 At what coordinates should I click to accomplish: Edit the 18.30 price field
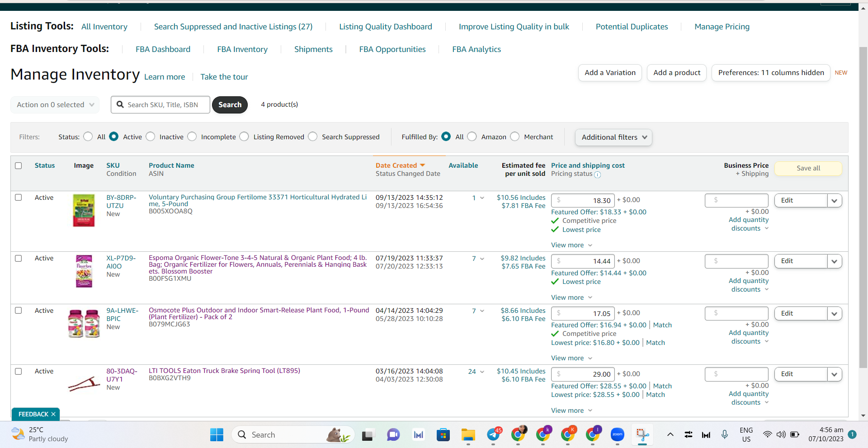pos(583,200)
